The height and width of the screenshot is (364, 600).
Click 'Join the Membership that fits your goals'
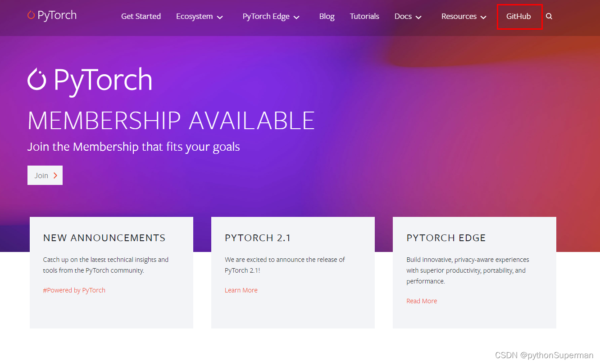[134, 147]
